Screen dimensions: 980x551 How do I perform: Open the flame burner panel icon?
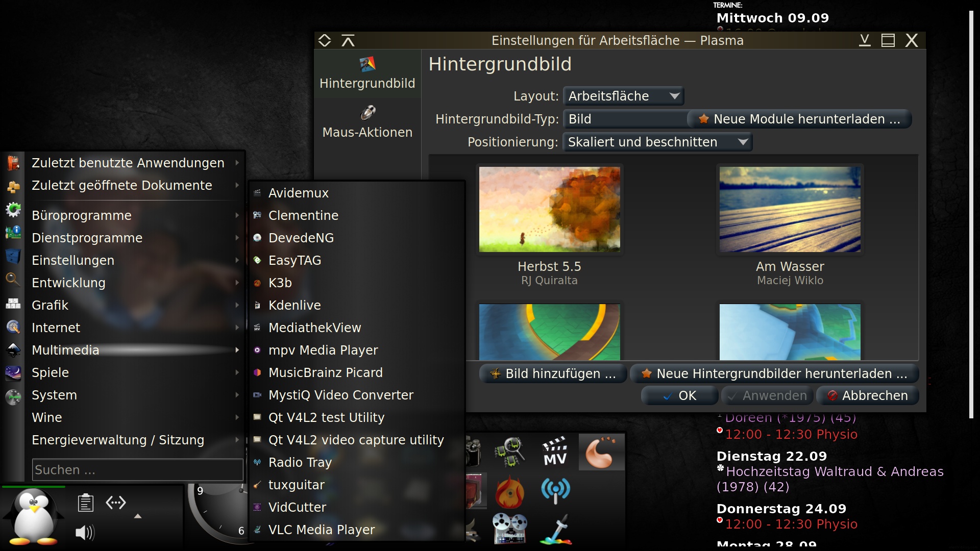[x=510, y=492]
